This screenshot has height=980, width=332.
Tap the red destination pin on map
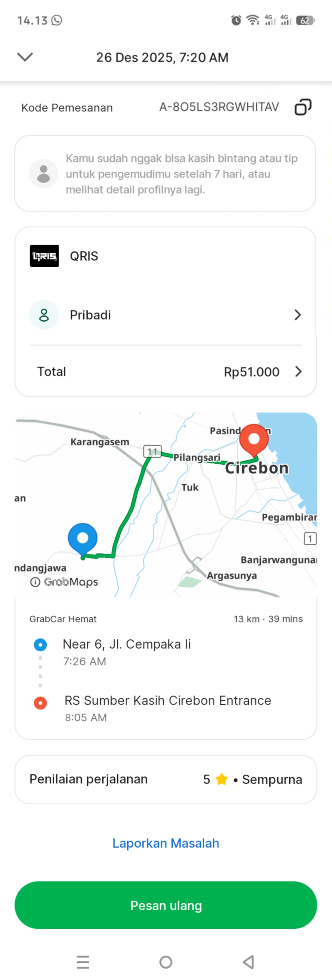click(x=254, y=439)
